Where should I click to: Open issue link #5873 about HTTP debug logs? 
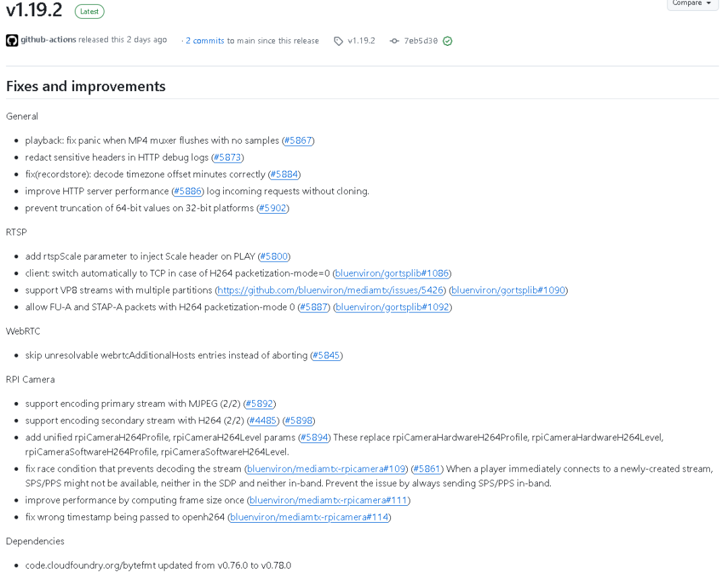pos(228,157)
